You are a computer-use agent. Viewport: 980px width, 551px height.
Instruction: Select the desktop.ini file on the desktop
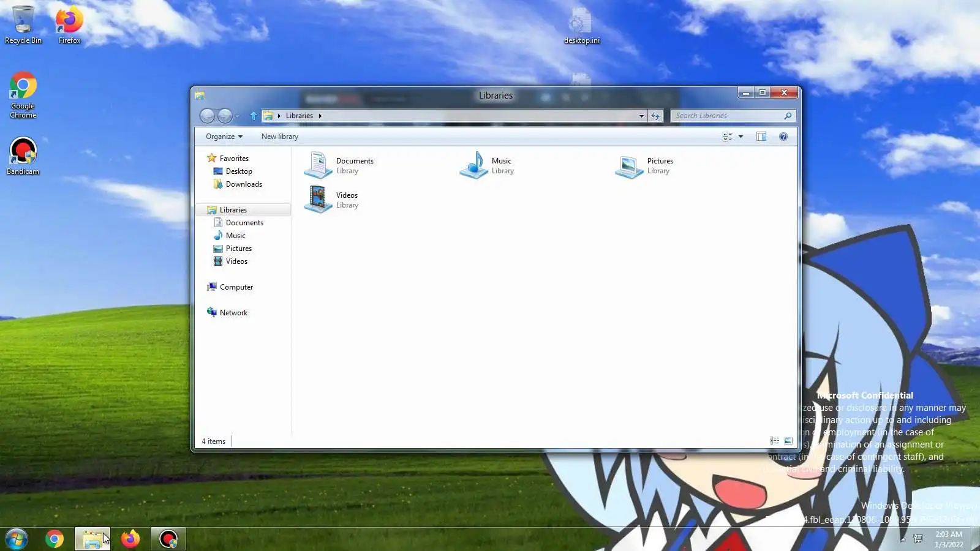tap(581, 26)
